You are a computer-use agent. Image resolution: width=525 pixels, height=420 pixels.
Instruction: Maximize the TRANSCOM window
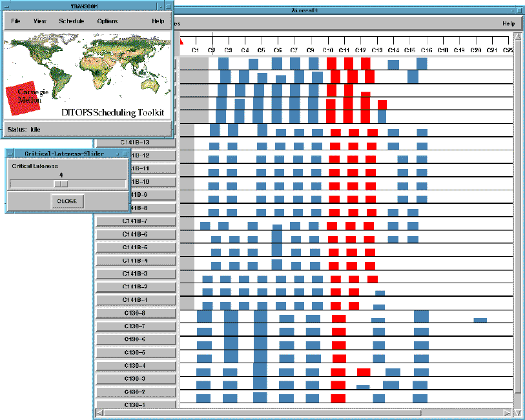(x=169, y=5)
